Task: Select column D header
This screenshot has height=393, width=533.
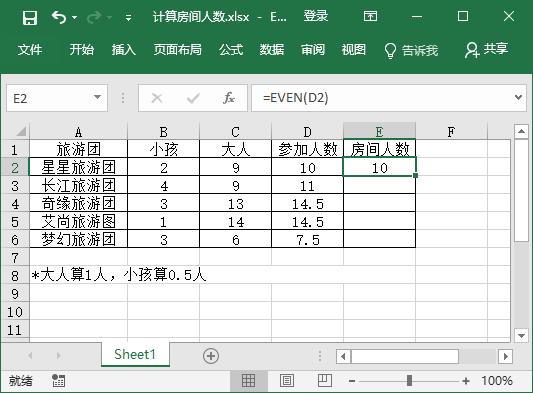Action: pos(307,132)
